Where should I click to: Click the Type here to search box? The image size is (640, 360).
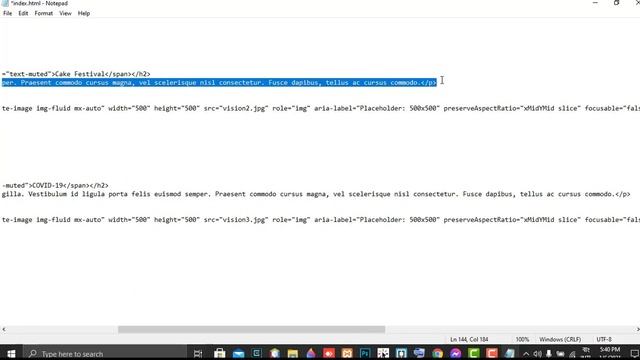coord(105,353)
